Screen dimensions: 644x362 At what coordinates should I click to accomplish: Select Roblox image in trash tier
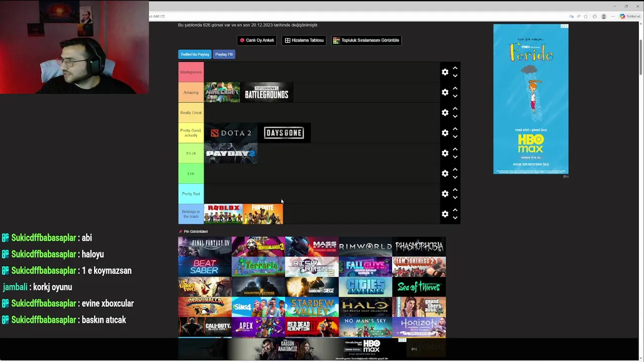(x=223, y=214)
